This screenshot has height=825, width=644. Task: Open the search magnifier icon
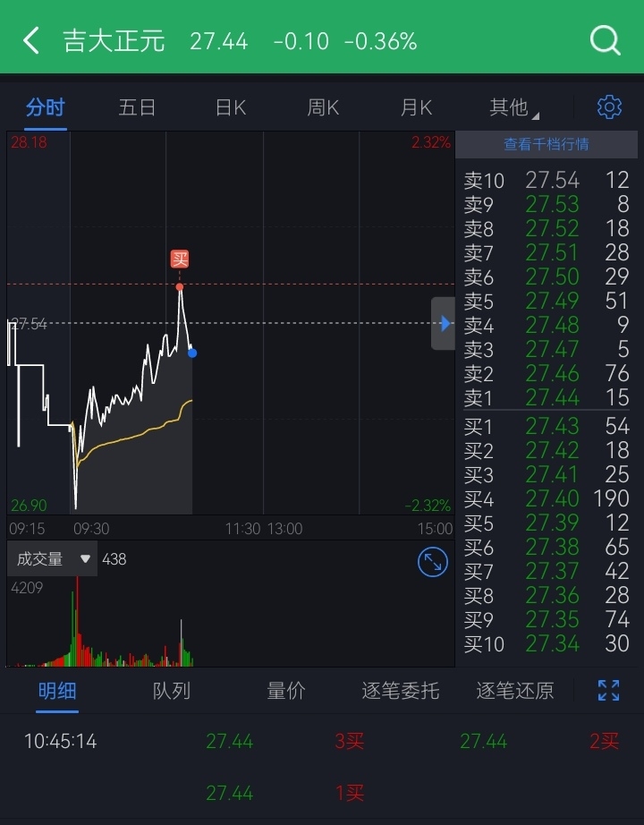(605, 40)
